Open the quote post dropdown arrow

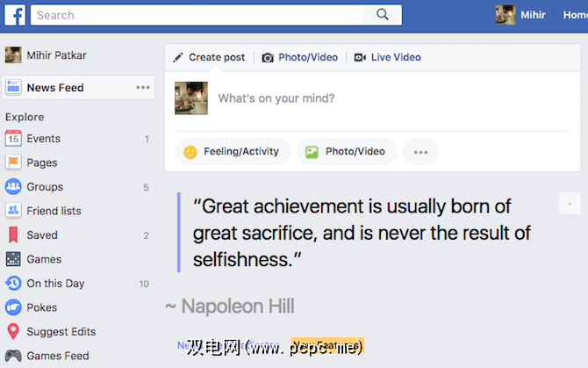coord(570,204)
